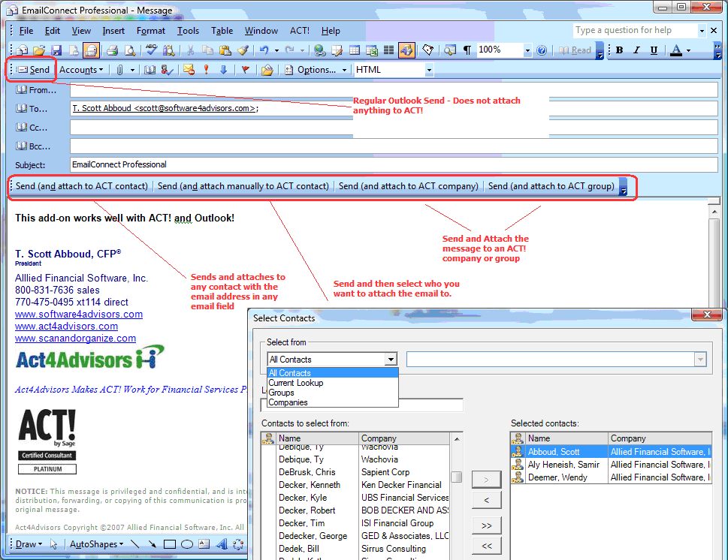
Task: Click the Message Flag icon
Action: coord(246,70)
